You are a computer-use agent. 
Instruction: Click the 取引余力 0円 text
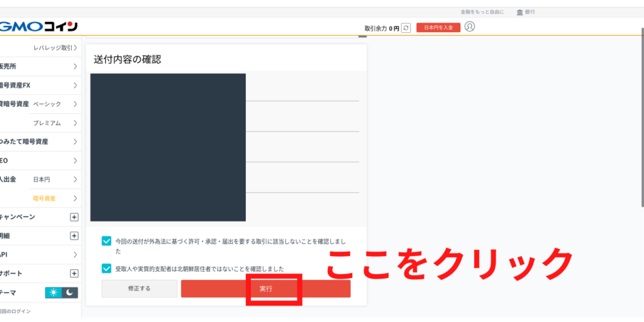pos(382,28)
